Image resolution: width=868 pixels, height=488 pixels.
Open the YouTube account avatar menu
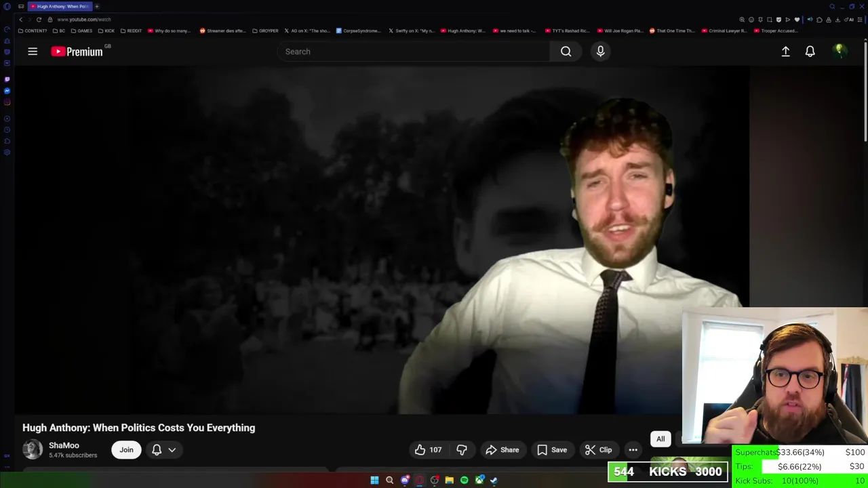[x=840, y=52]
